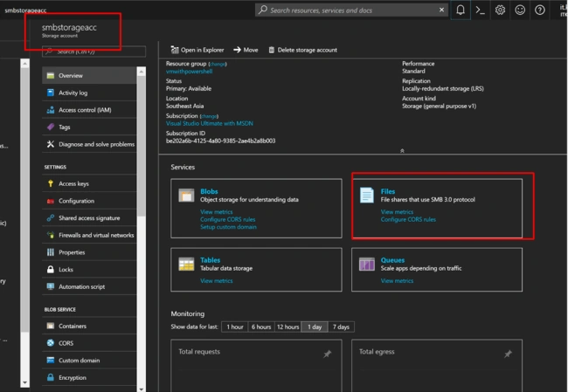Open the Files service tile link

tap(388, 191)
